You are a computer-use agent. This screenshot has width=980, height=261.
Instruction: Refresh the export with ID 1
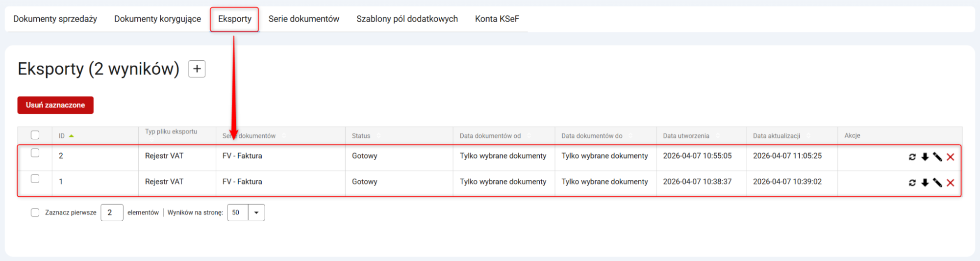point(912,183)
